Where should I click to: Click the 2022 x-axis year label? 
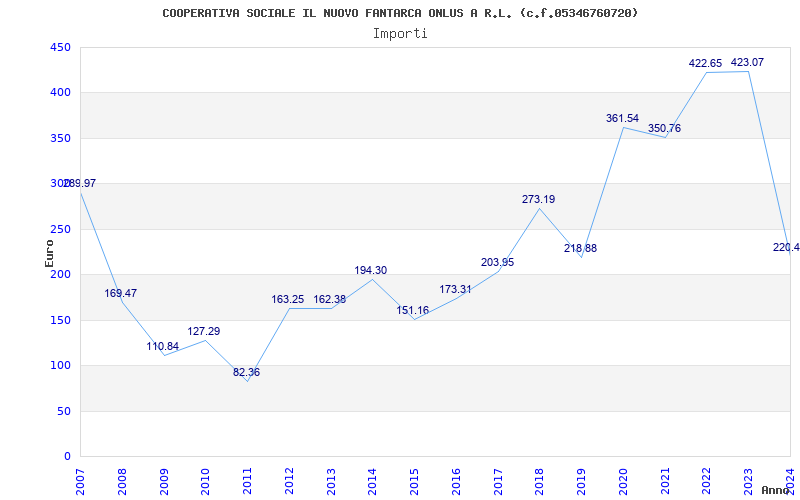click(x=706, y=482)
